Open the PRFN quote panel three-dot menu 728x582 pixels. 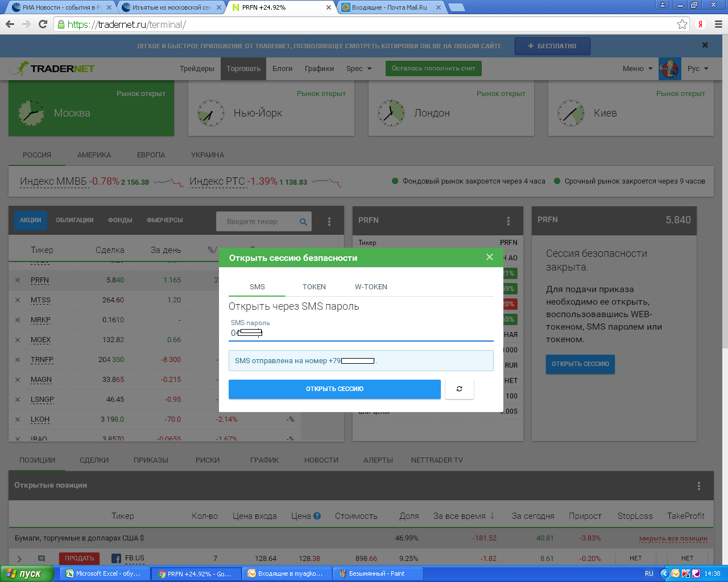508,221
